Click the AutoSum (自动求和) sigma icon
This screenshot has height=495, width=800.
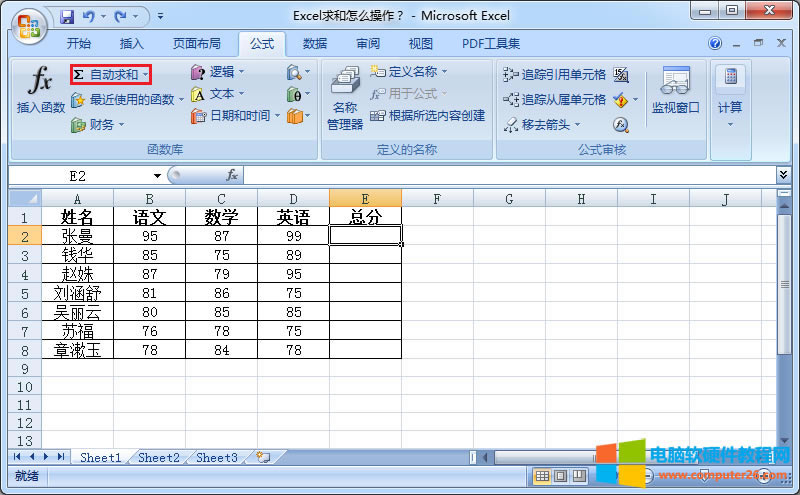click(79, 75)
